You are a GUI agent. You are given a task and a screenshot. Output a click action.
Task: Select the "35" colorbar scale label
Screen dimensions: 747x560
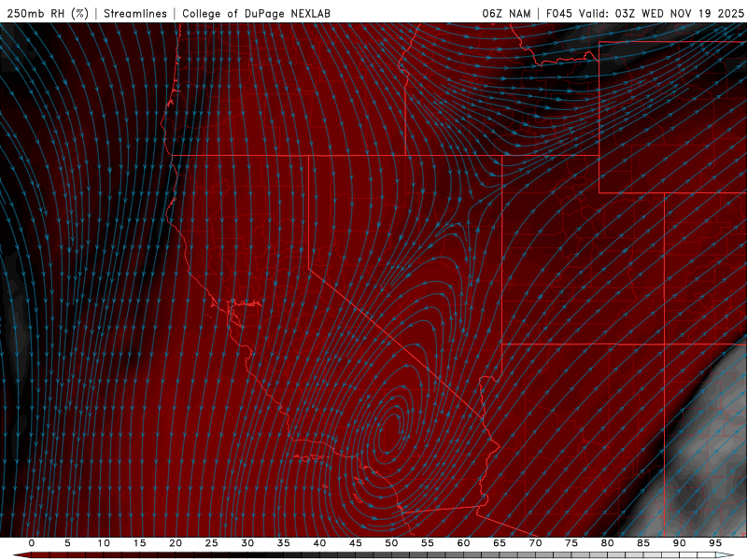click(x=284, y=543)
